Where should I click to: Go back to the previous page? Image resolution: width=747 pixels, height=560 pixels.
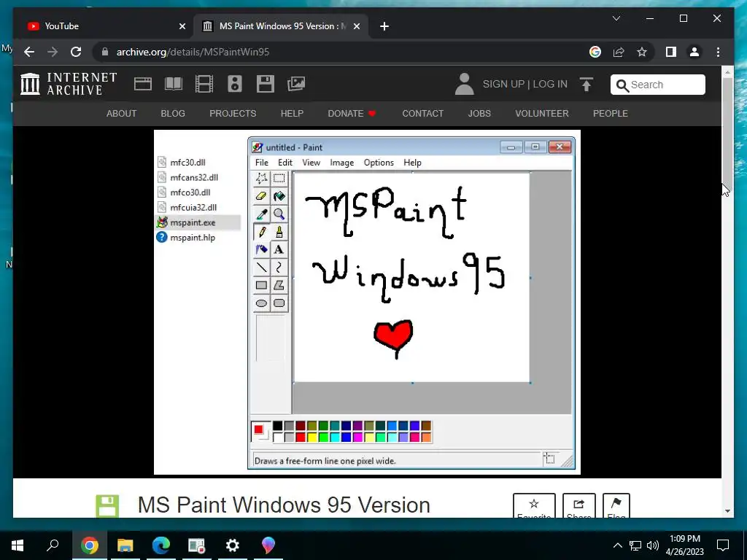29,52
